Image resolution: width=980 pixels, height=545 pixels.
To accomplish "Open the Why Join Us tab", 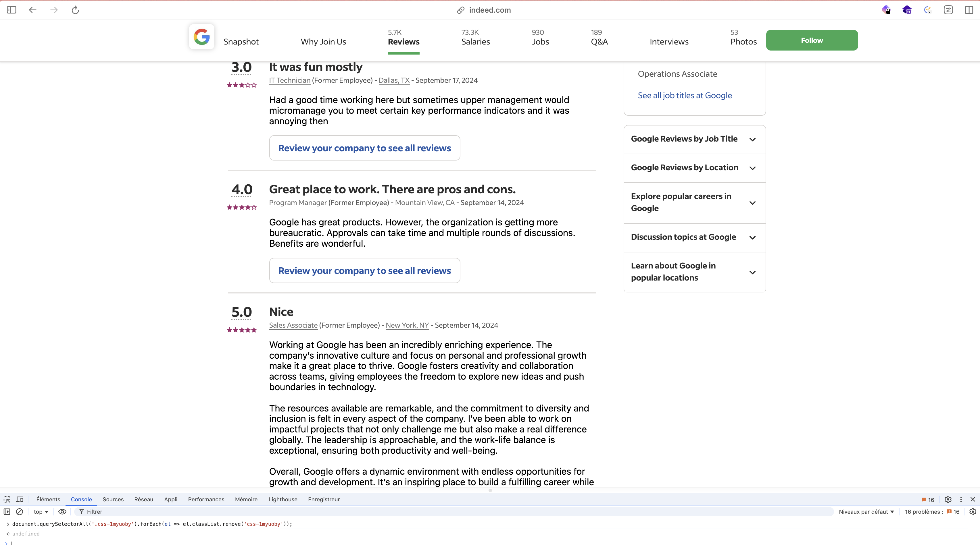I will click(323, 42).
